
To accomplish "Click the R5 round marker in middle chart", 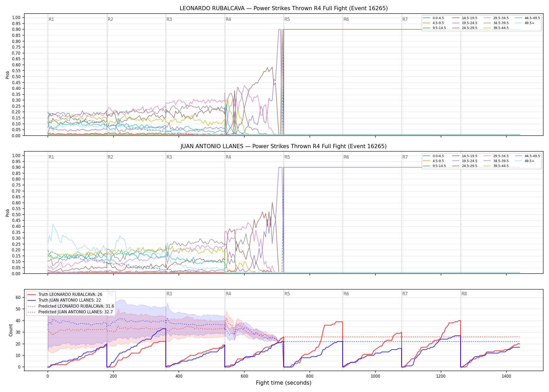I will 287,157.
